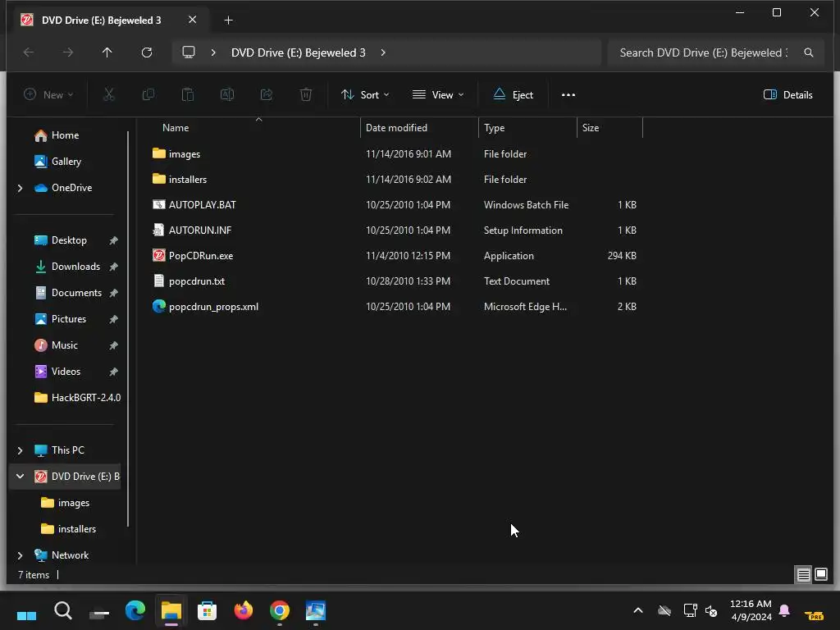Open Home in navigation pane
The image size is (840, 630).
click(65, 135)
